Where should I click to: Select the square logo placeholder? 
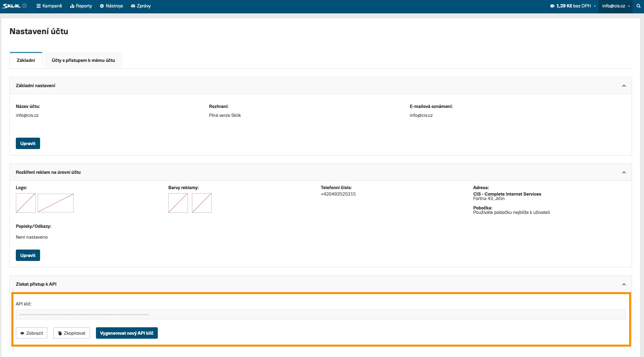pos(26,203)
